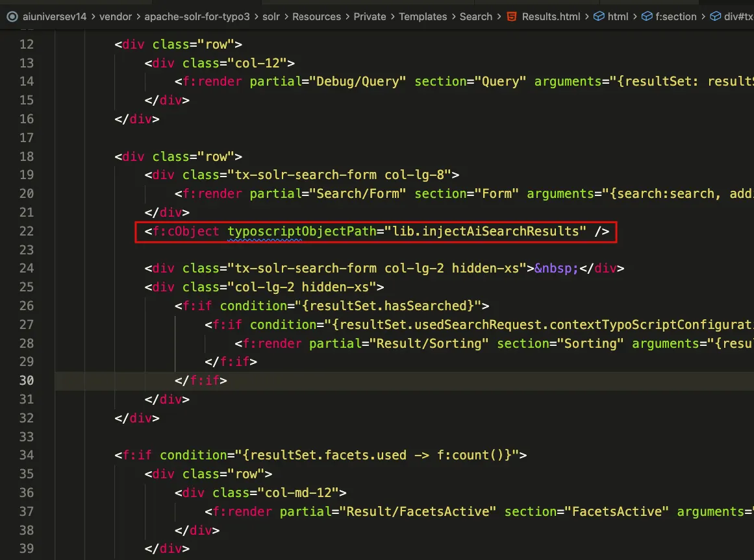Image resolution: width=754 pixels, height=560 pixels.
Task: Open Results.html file breadcrumb
Action: [x=551, y=17]
